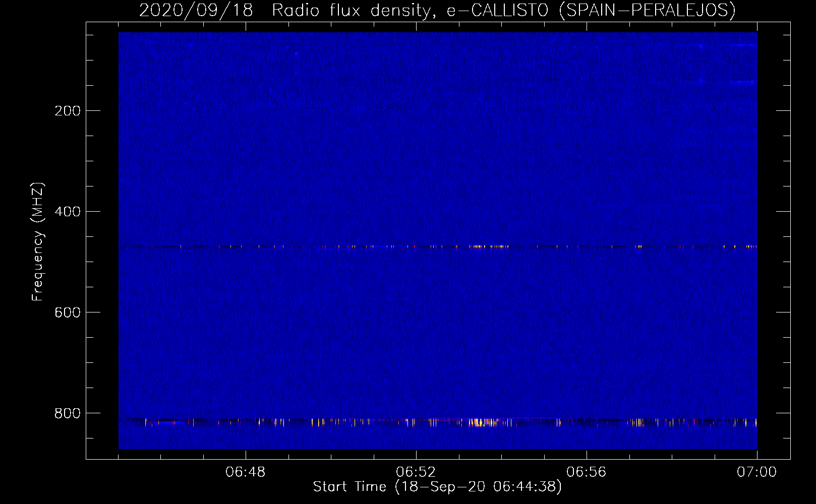Click the 06:56 time tick label
The height and width of the screenshot is (504, 816).
[x=587, y=472]
